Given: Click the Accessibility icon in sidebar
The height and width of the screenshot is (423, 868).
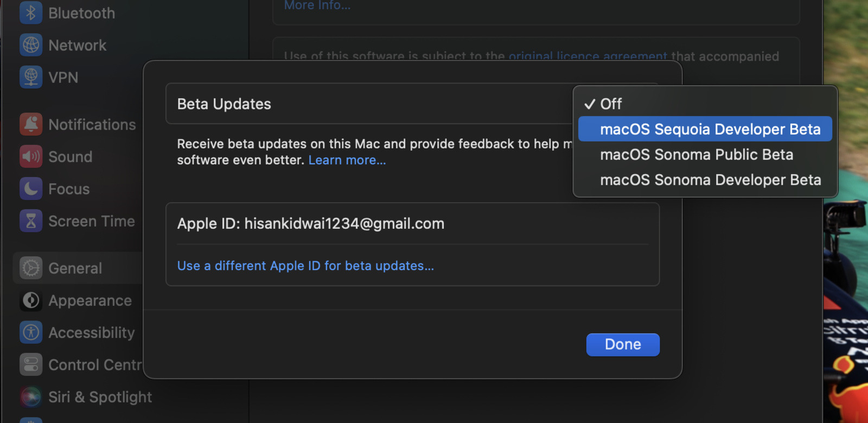Looking at the screenshot, I should point(31,332).
